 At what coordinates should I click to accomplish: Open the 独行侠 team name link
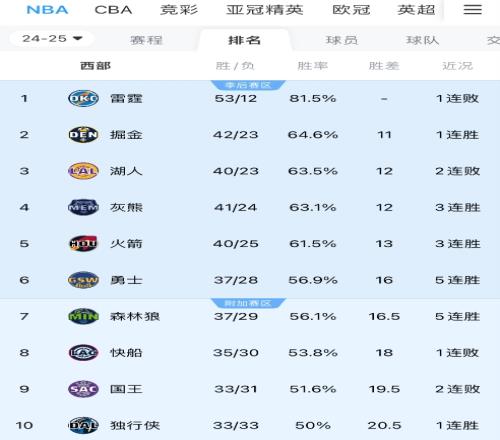(135, 426)
